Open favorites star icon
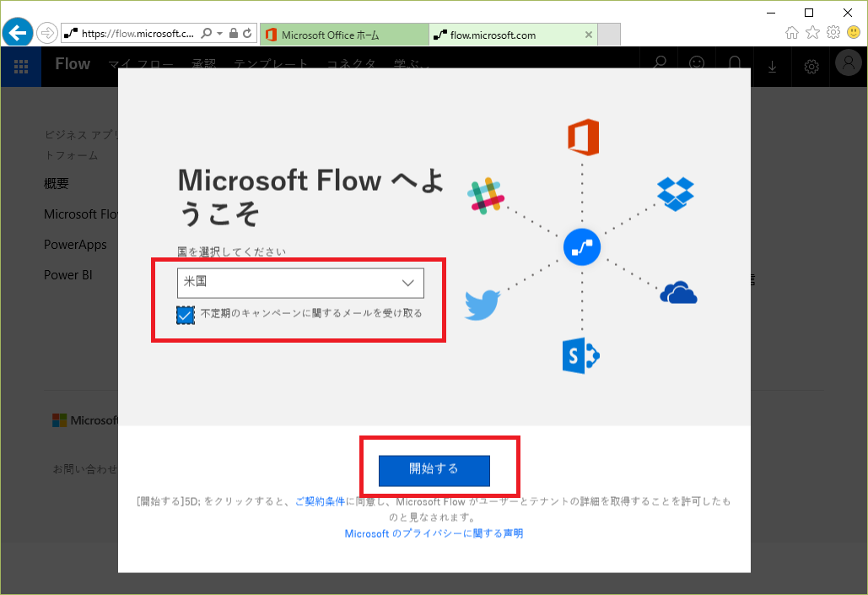Viewport: 868px width, 595px height. click(x=812, y=33)
